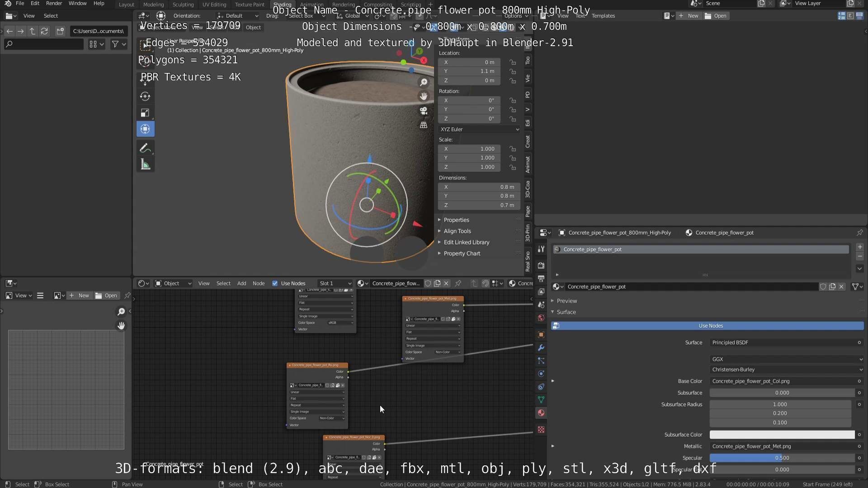This screenshot has height=488, width=868.
Task: Go to parent directory arrow
Action: tap(33, 31)
